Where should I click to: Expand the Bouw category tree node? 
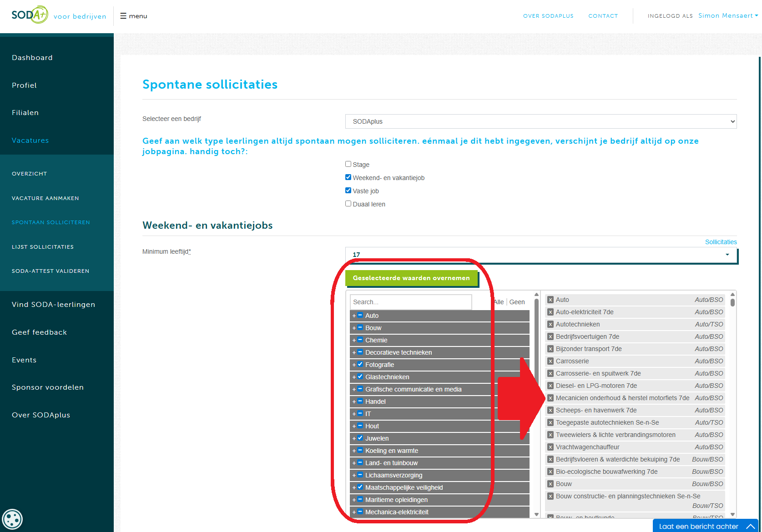(x=354, y=328)
